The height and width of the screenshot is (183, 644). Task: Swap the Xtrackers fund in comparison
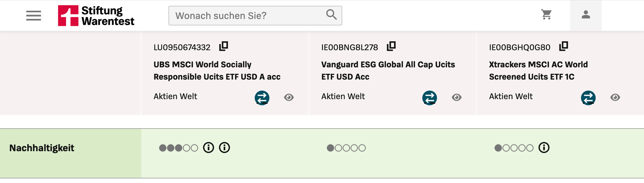(588, 98)
